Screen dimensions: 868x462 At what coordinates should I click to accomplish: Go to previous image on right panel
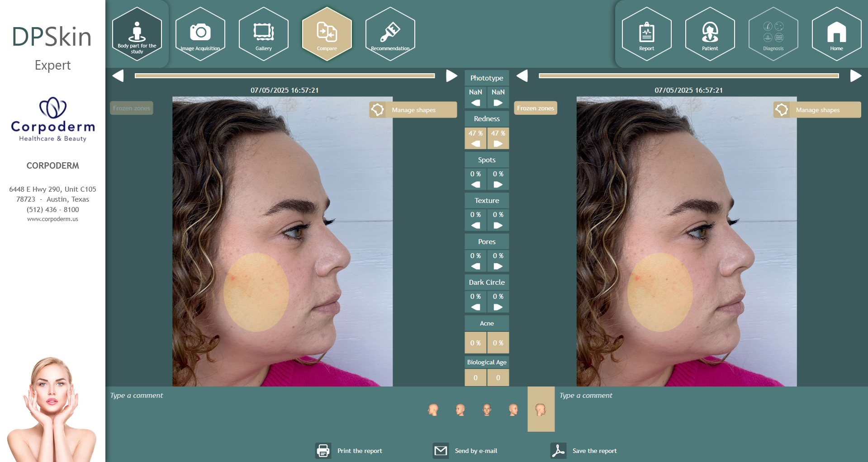click(x=522, y=75)
